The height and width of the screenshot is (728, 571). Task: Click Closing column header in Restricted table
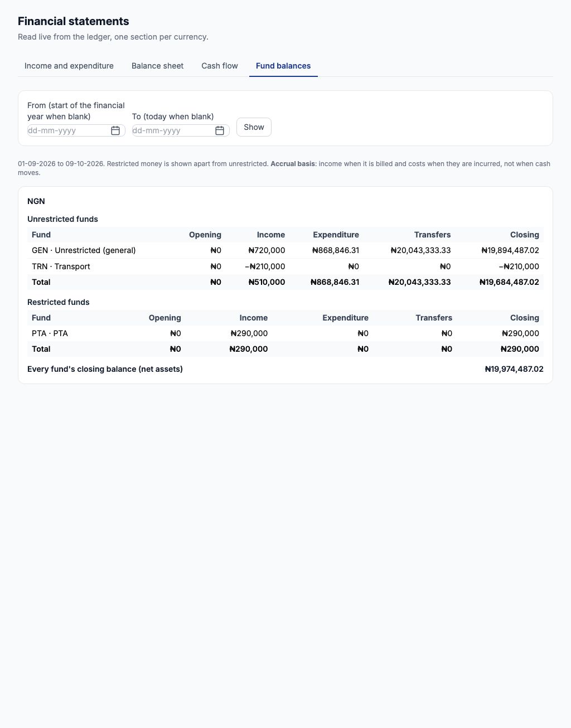click(525, 318)
